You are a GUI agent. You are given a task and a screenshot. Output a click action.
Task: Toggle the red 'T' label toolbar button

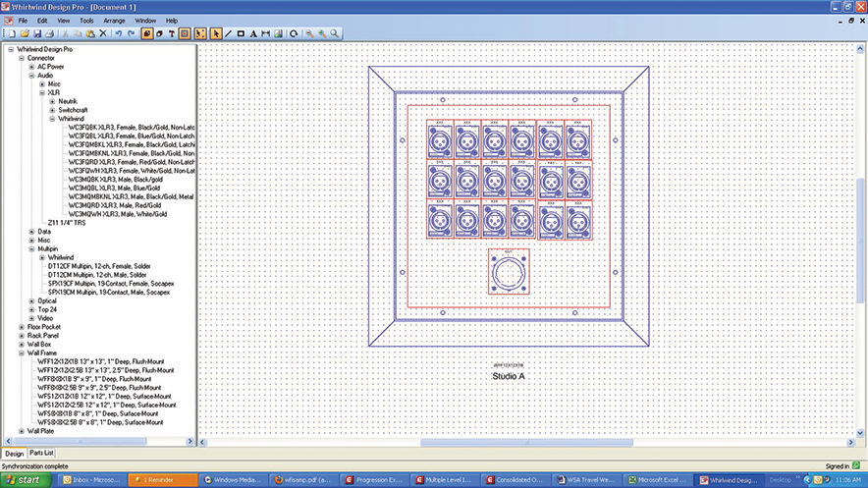[172, 33]
